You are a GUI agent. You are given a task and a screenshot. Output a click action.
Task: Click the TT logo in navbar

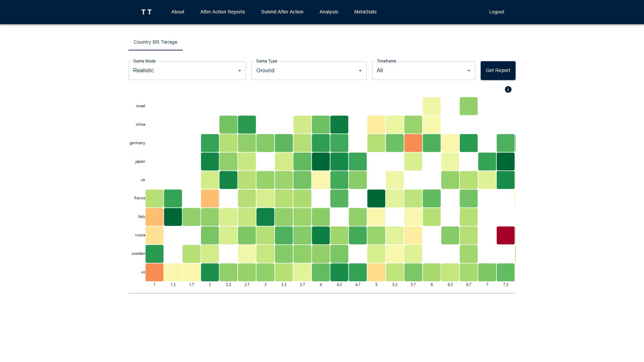(146, 12)
